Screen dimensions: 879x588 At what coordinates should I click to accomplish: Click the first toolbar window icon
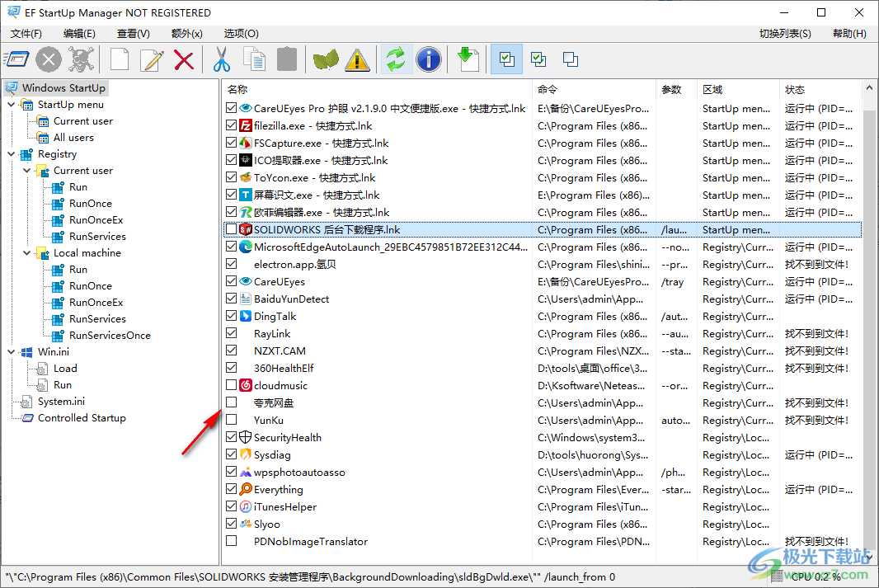pyautogui.click(x=16, y=59)
